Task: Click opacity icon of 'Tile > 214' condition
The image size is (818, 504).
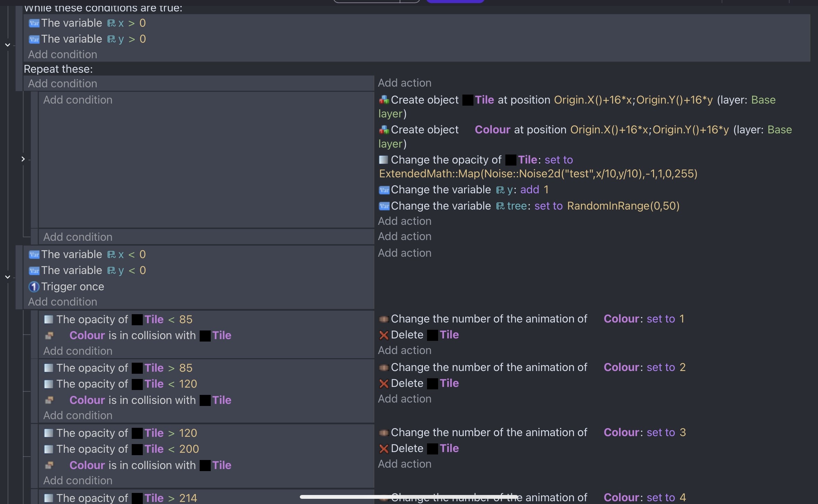Action: pyautogui.click(x=49, y=498)
